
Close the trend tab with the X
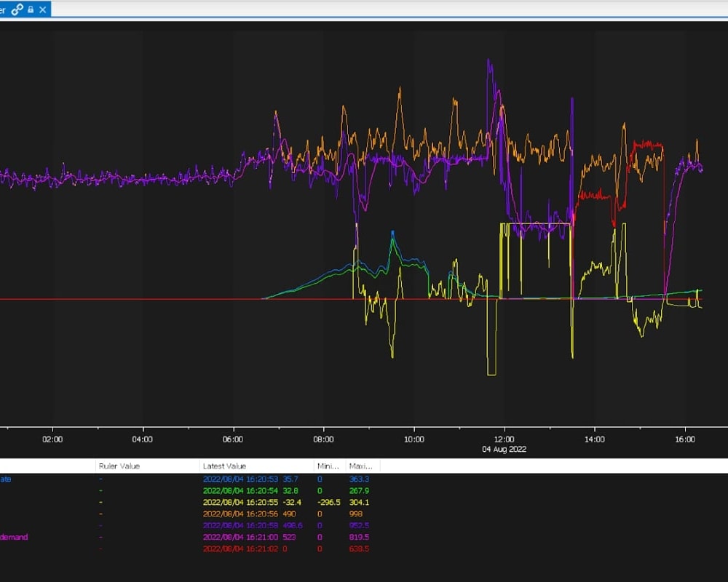(43, 9)
